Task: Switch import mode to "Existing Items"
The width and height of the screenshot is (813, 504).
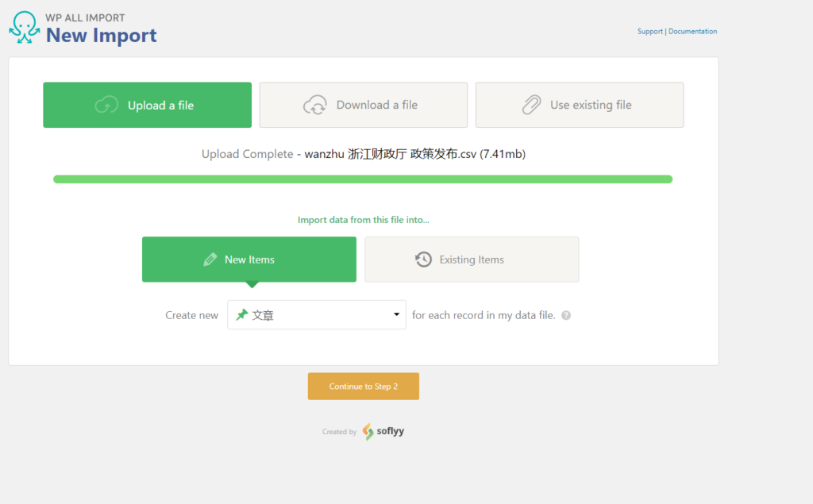Action: pyautogui.click(x=472, y=260)
